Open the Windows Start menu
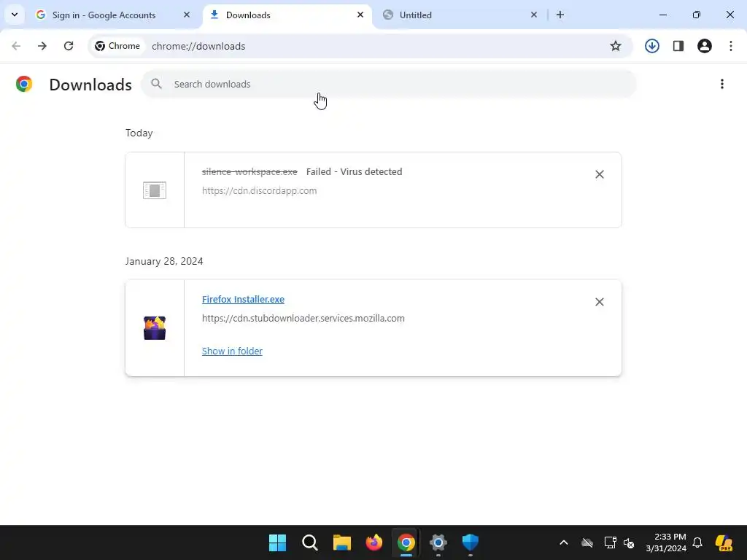 point(277,542)
